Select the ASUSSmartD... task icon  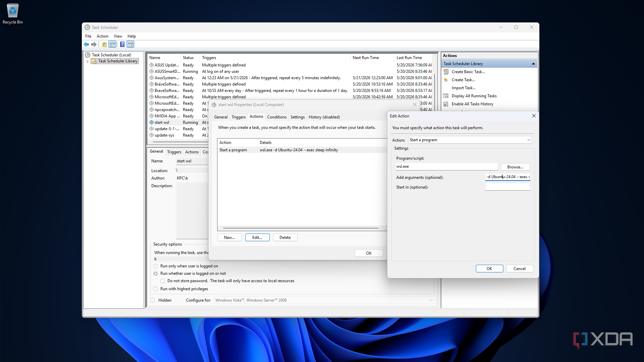point(152,71)
